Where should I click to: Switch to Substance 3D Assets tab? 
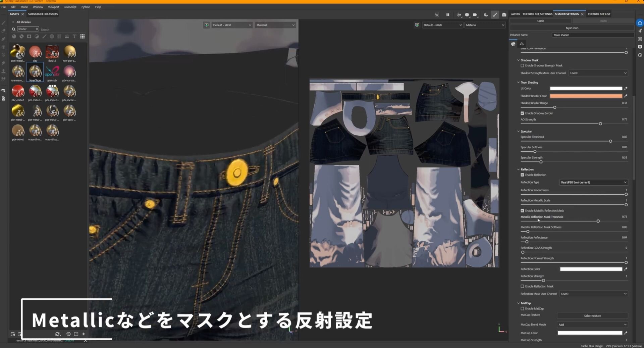pos(43,14)
